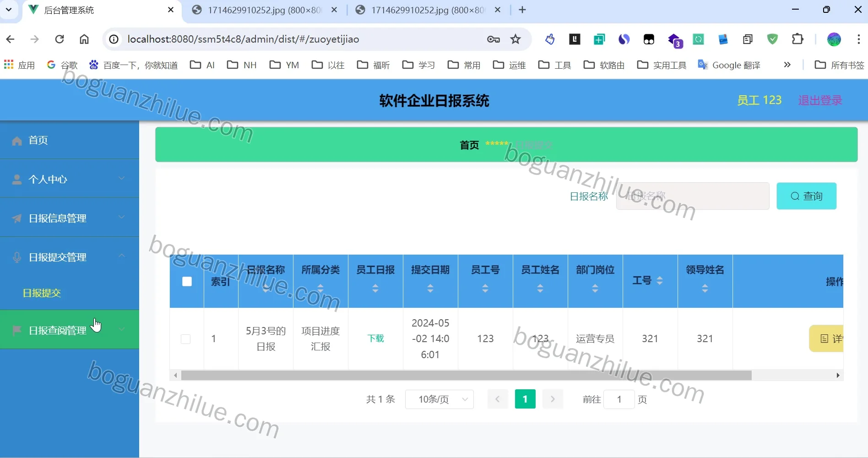Open the Google 翻译 bookmark
The width and height of the screenshot is (868, 458).
tap(729, 65)
